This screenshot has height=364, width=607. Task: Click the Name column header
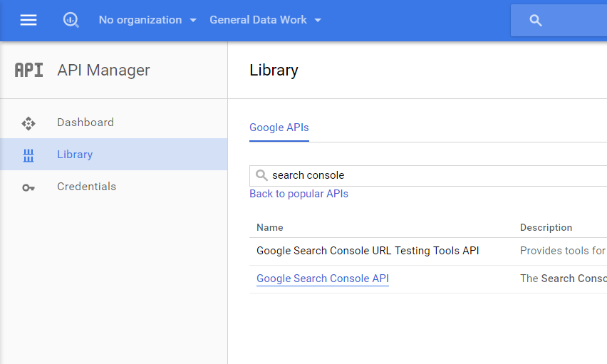tap(270, 228)
